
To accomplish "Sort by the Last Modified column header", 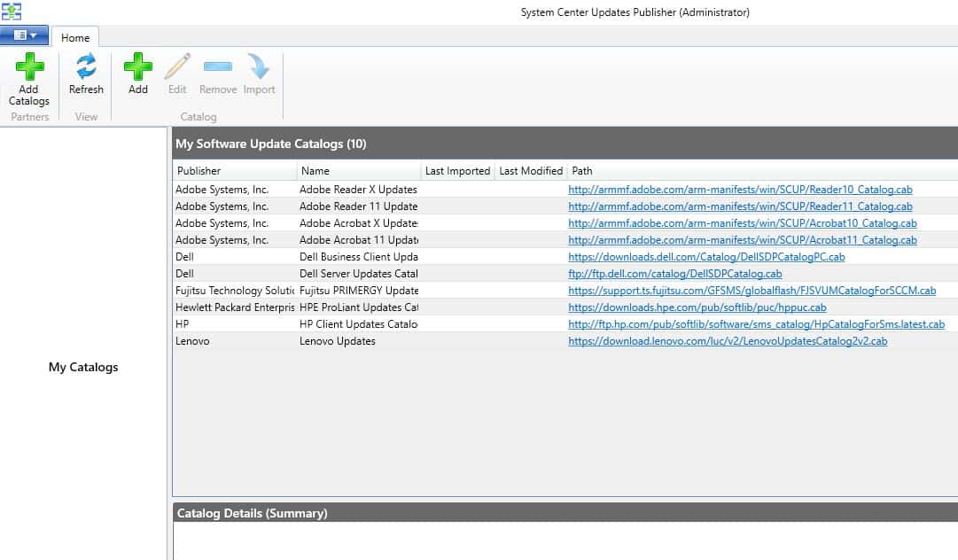I will click(531, 171).
